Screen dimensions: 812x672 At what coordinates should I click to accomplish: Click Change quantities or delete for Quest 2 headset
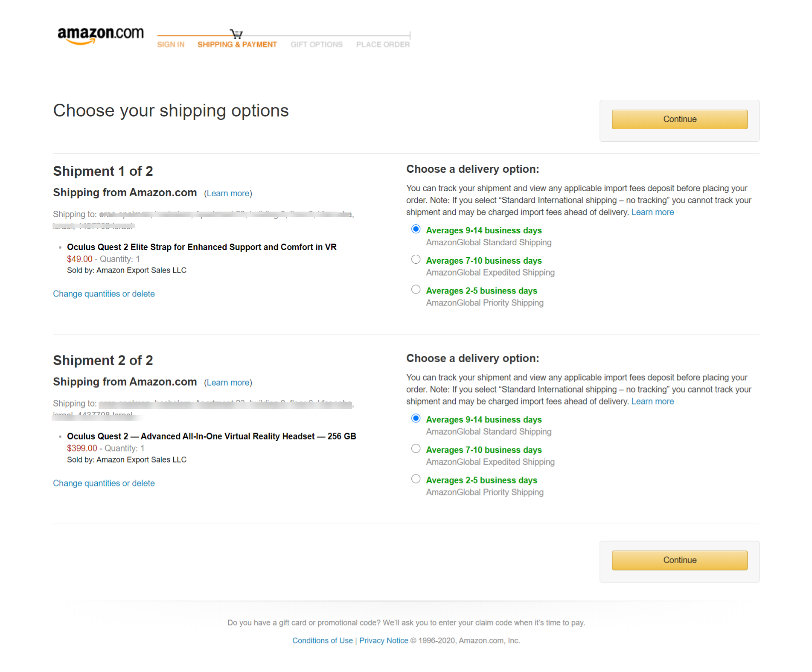coord(104,483)
